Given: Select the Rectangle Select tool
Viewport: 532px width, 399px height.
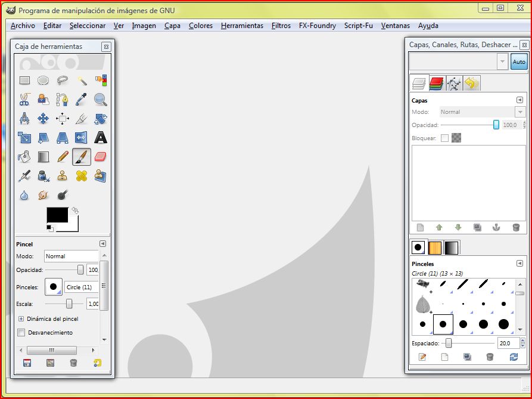Looking at the screenshot, I should [x=24, y=81].
